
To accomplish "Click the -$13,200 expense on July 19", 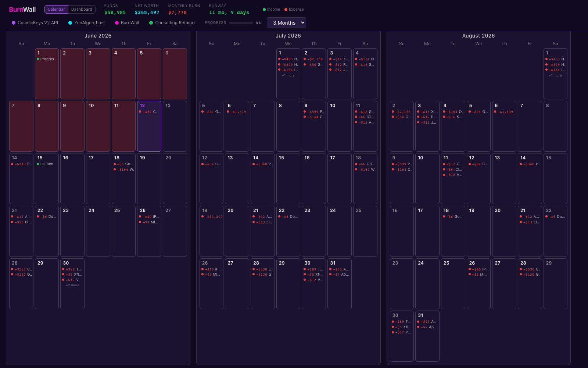I will 212,217.
